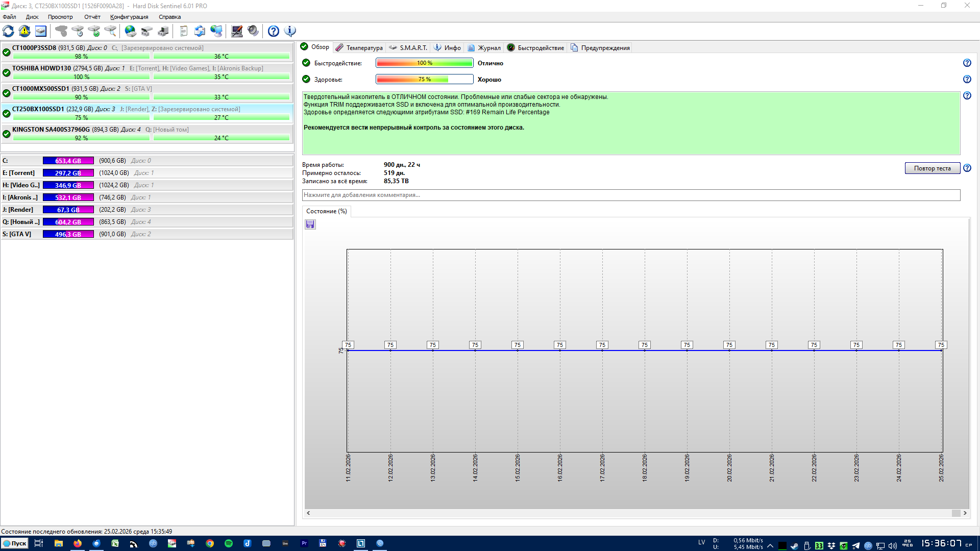Click the blue question mark help toolbar icon
The image size is (980, 551).
[274, 31]
